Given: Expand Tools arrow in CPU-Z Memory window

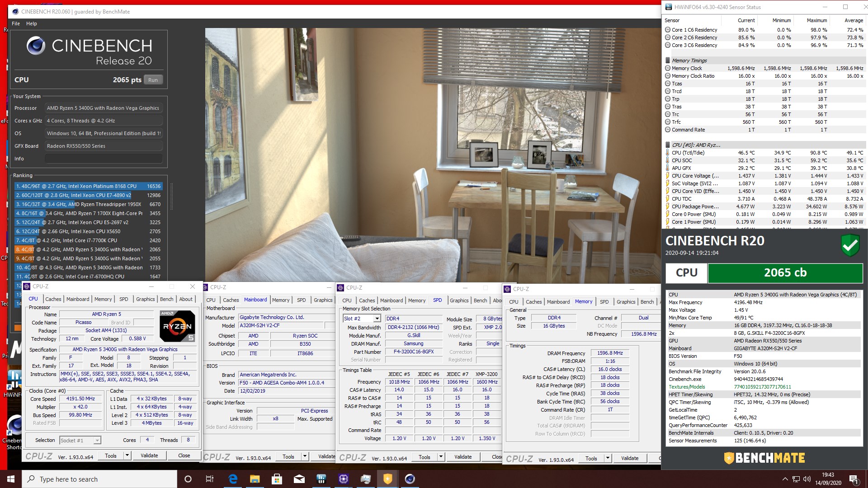Looking at the screenshot, I should 608,458.
